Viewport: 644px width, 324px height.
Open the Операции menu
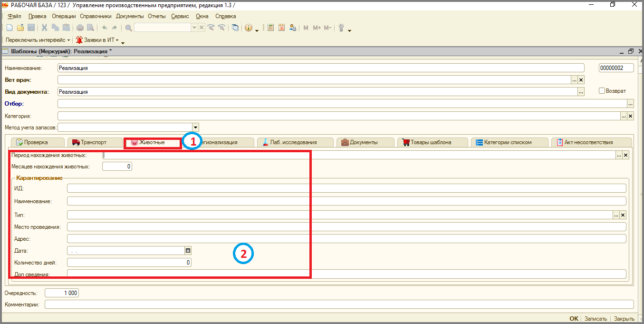tap(64, 16)
